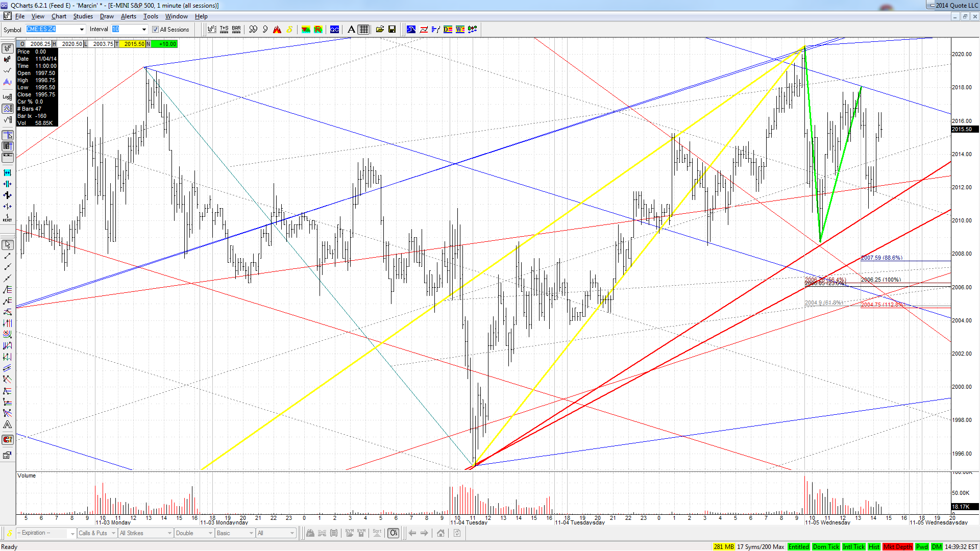
Task: Click the yellow T price cell 2015.50
Action: [134, 44]
